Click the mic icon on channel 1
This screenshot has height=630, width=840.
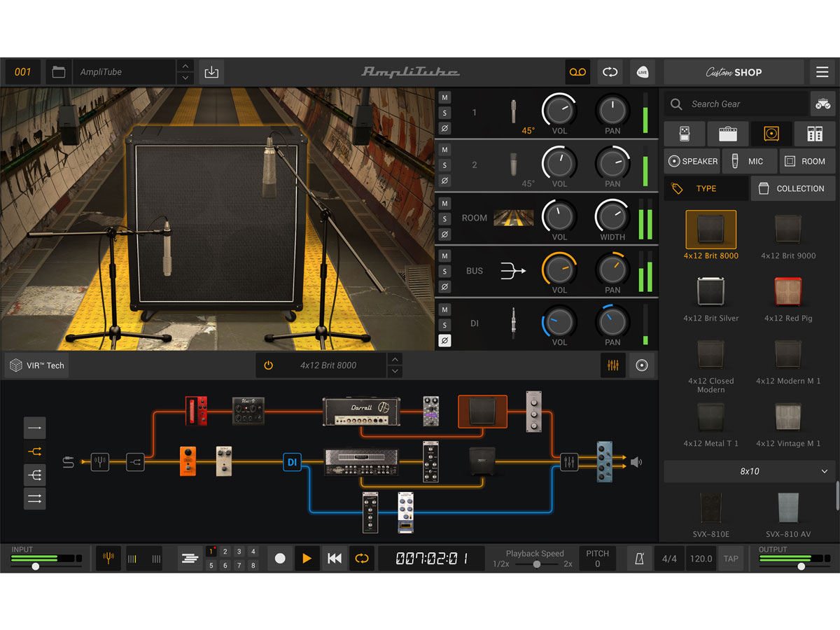(x=513, y=112)
